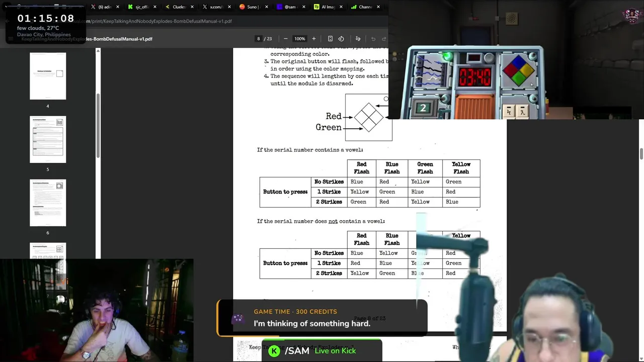This screenshot has height=362, width=644.
Task: Open the PDF annotation draw tool
Action: tap(358, 39)
